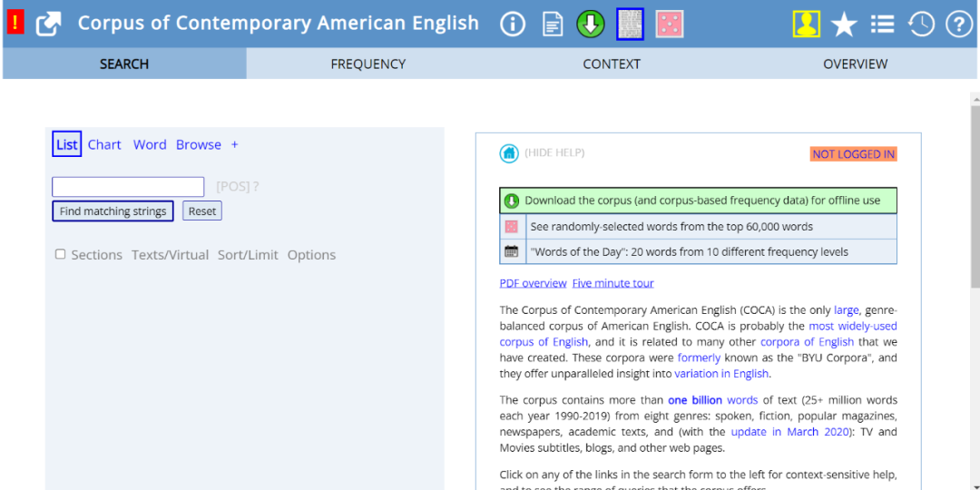Click the question mark beside [POS]
The width and height of the screenshot is (980, 490).
(256, 186)
